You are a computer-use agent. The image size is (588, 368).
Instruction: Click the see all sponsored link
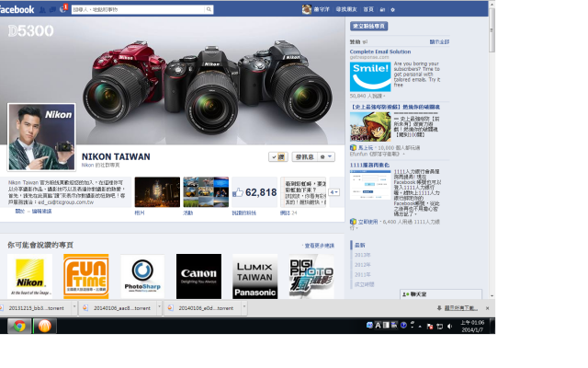coord(439,41)
